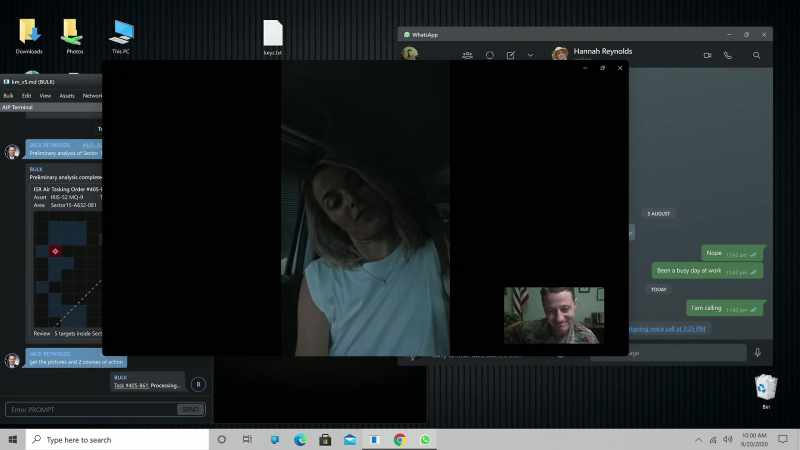
Task: Expand WhatsApp header menu chevron
Action: 531,55
